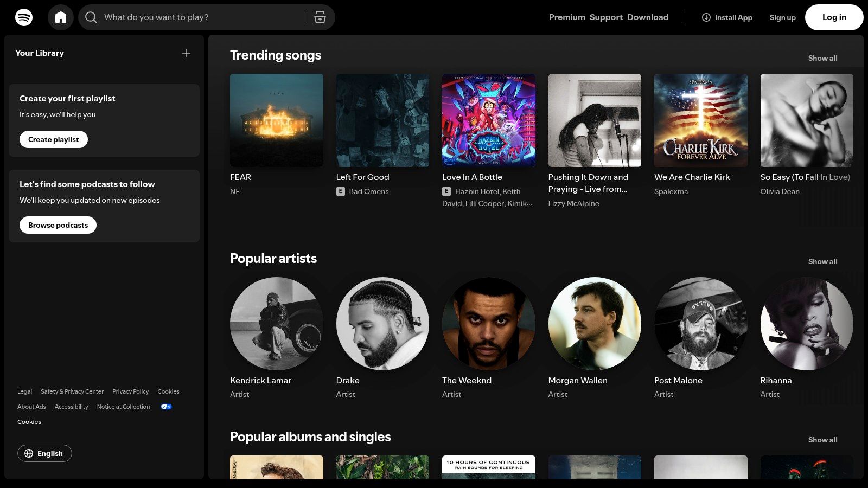868x488 pixels.
Task: Open the Premium link
Action: pos(567,17)
